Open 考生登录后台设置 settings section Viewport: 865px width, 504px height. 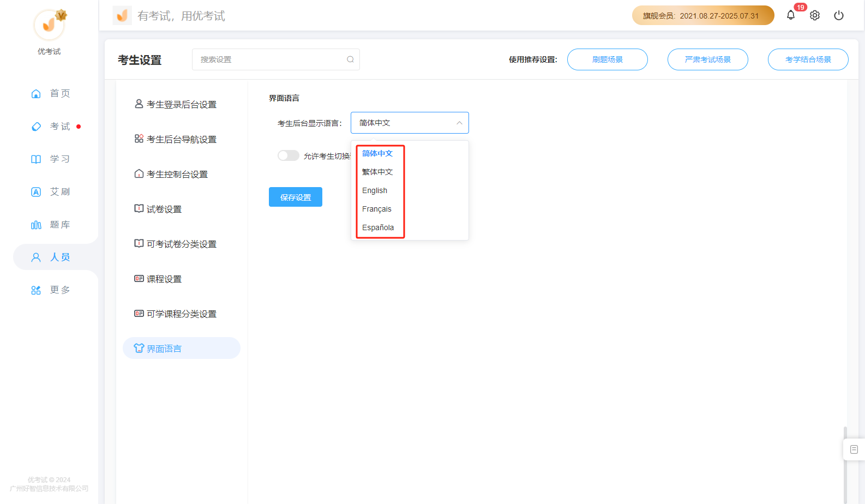pyautogui.click(x=182, y=104)
